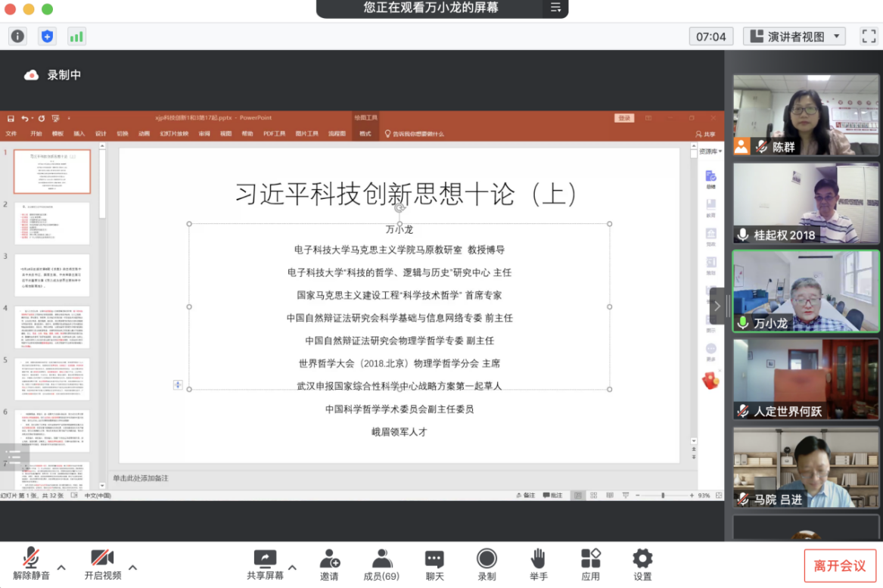The width and height of the screenshot is (883, 588).
Task: Open the Settings gear
Action: (x=642, y=565)
